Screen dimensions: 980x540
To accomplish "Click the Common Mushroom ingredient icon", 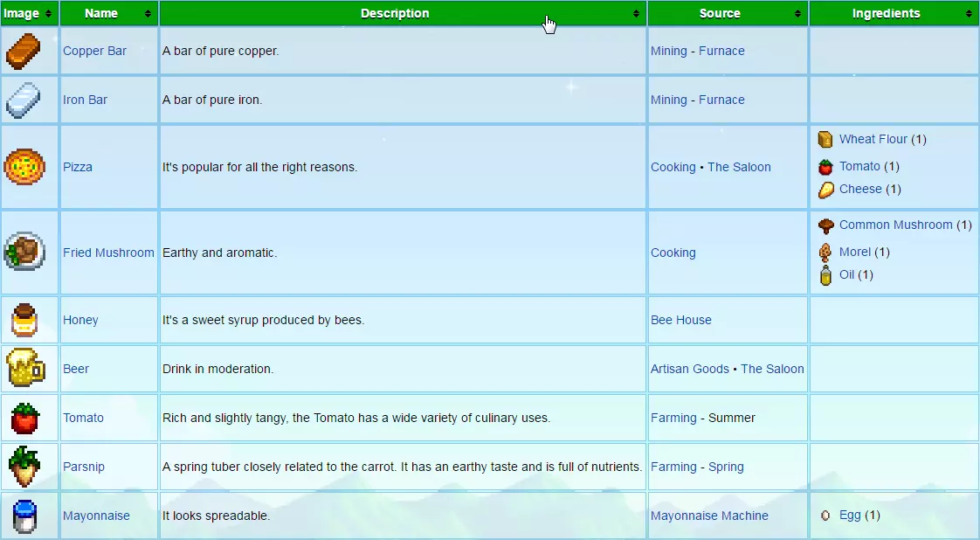I will pos(825,225).
